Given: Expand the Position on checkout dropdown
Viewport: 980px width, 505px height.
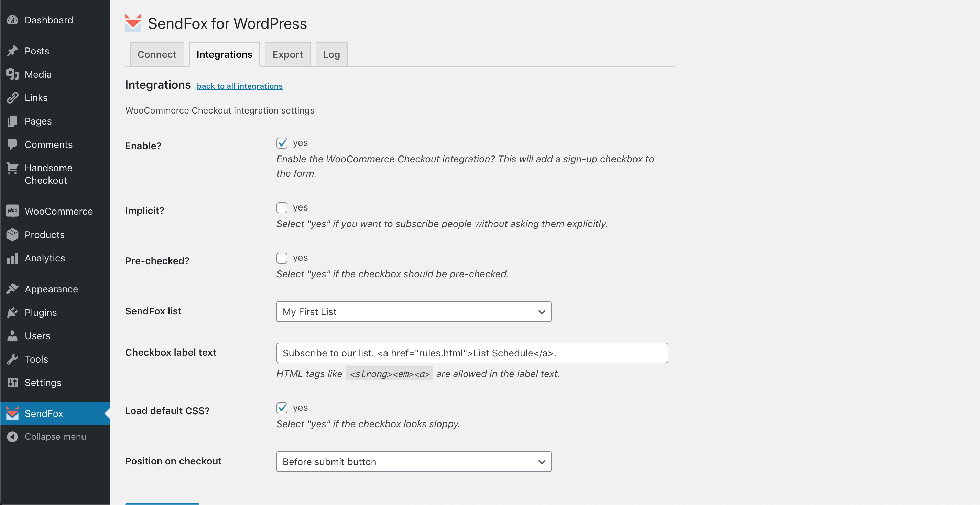Looking at the screenshot, I should coord(414,462).
